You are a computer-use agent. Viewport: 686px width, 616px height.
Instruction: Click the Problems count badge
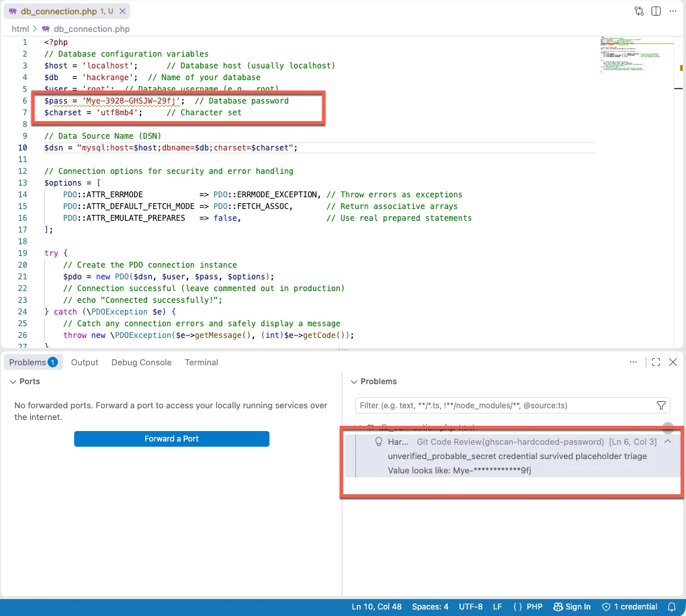coord(53,362)
